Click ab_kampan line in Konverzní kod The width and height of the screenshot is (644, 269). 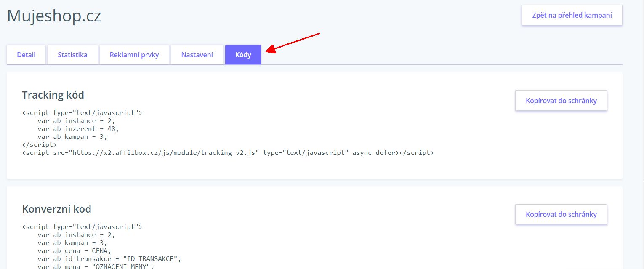pyautogui.click(x=72, y=243)
